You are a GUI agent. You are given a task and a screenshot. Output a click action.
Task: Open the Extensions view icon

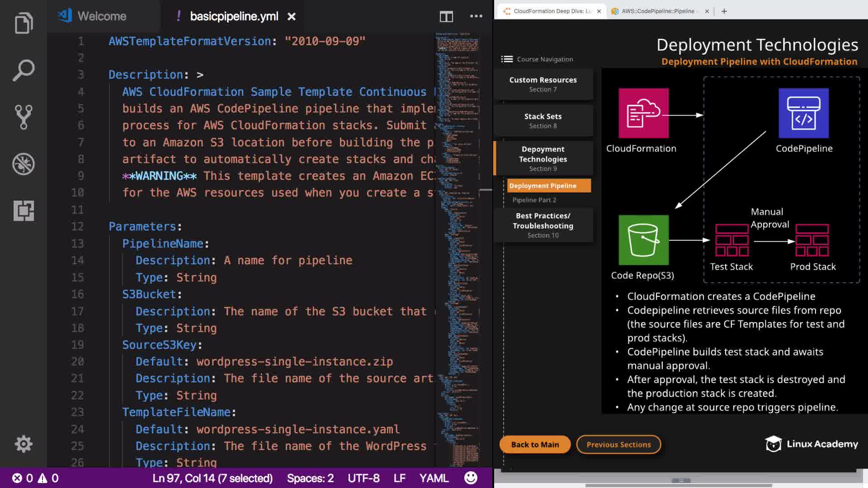[x=24, y=211]
